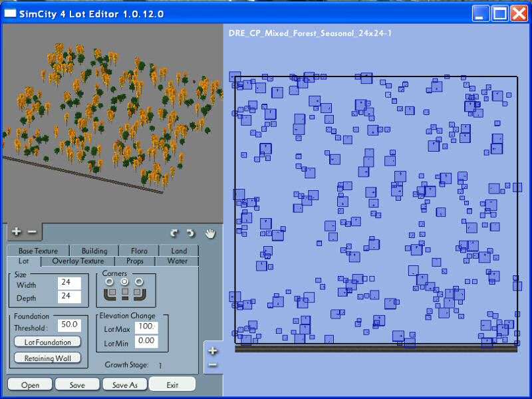This screenshot has width=532, height=399.
Task: Open the Land tab
Action: 179,251
